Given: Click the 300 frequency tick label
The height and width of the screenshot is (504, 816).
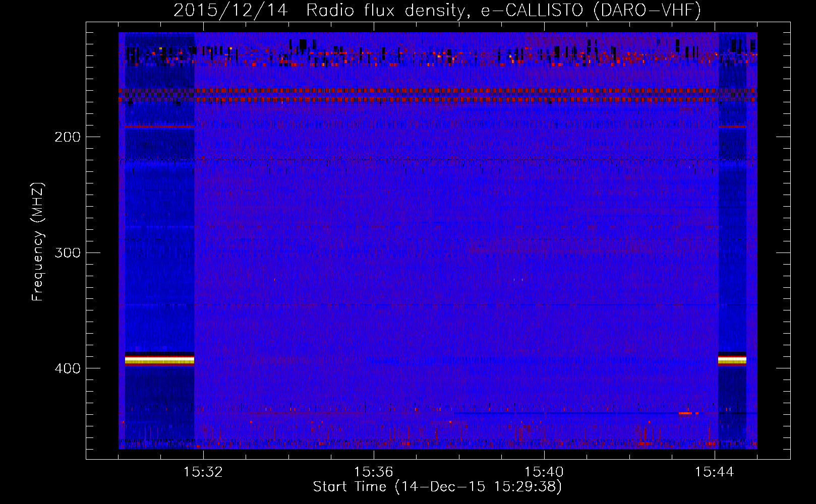Looking at the screenshot, I should [x=68, y=253].
